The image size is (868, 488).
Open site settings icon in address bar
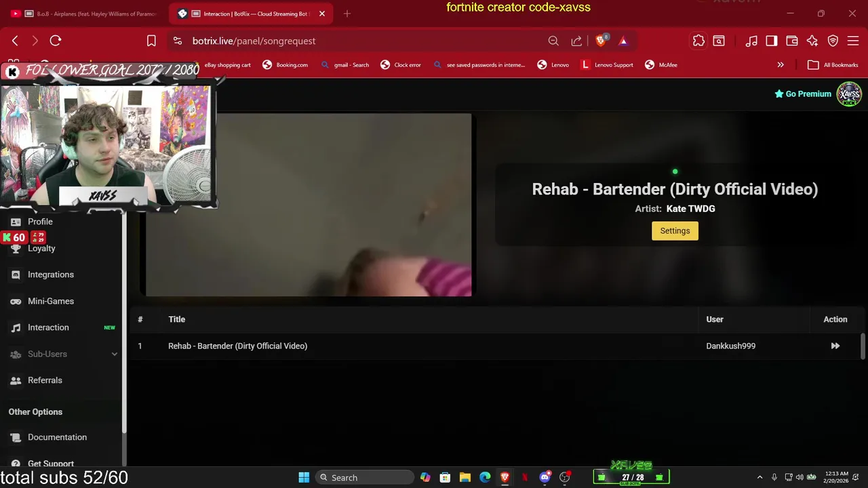[x=178, y=41]
